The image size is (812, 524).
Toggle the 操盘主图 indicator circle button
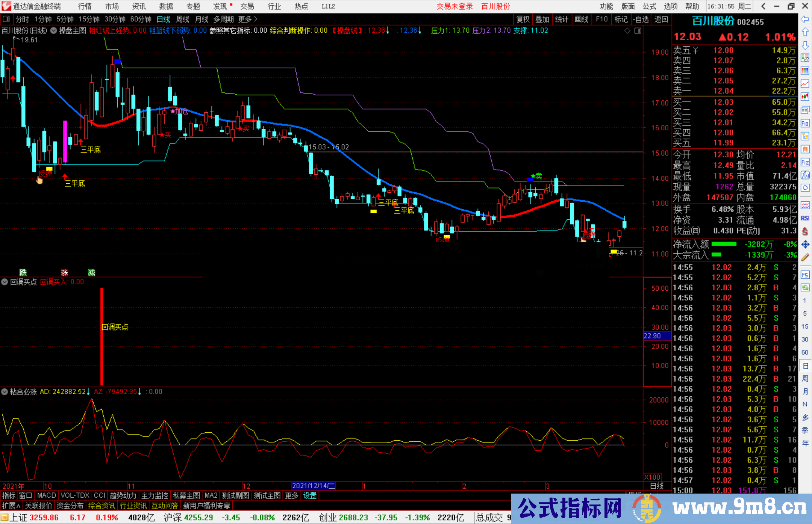click(54, 30)
